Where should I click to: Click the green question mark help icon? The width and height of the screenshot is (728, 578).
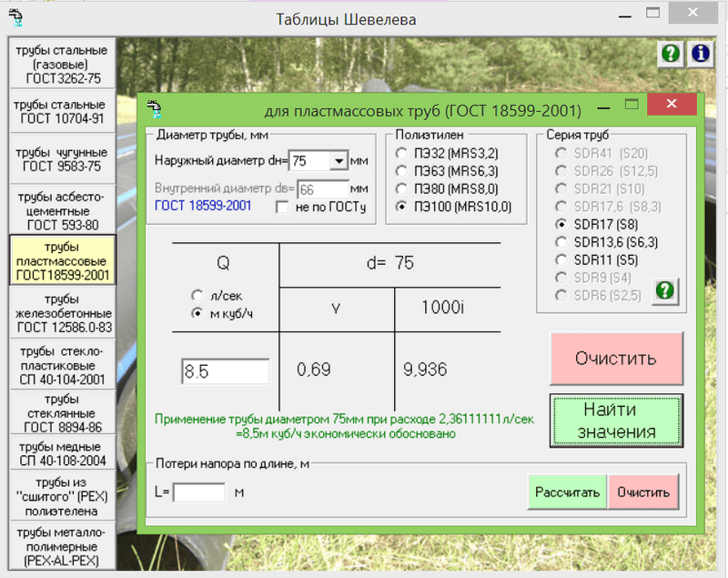point(671,54)
